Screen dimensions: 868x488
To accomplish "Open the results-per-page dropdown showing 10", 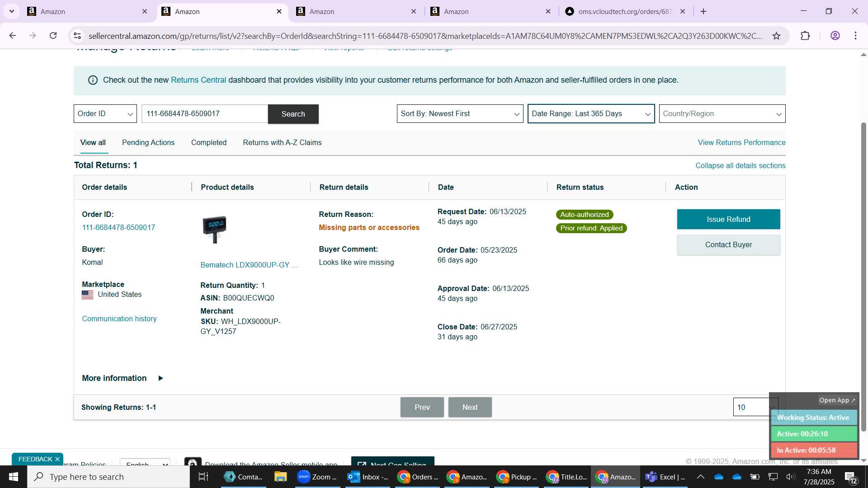I will click(x=755, y=407).
